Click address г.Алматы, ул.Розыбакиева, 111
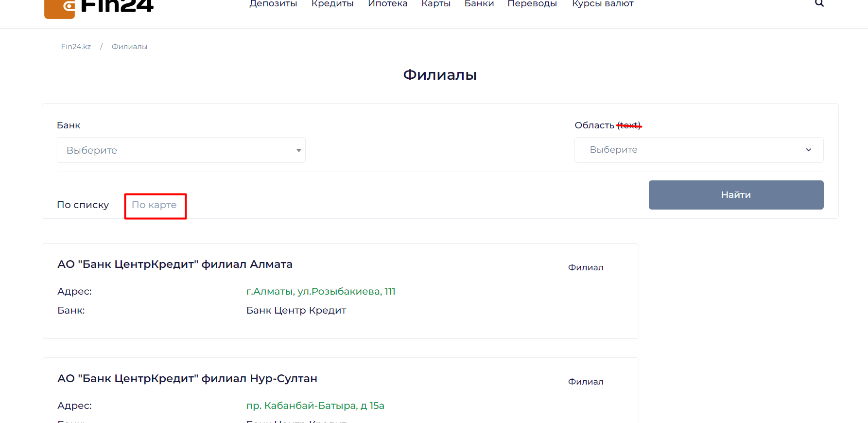The image size is (868, 423). point(321,291)
